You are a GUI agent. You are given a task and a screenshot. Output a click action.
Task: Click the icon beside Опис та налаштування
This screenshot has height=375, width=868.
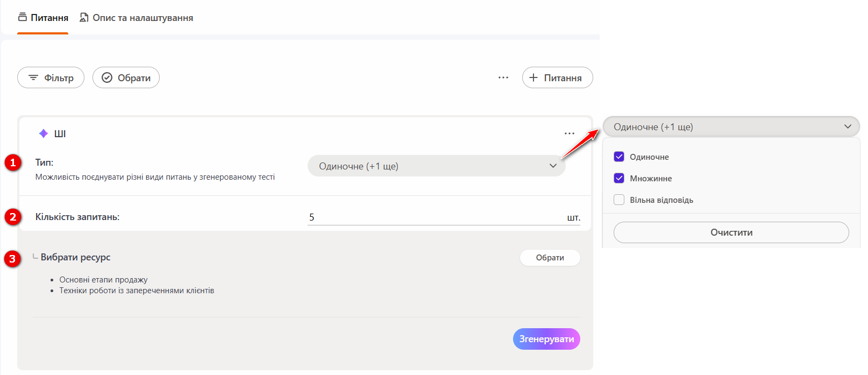84,18
